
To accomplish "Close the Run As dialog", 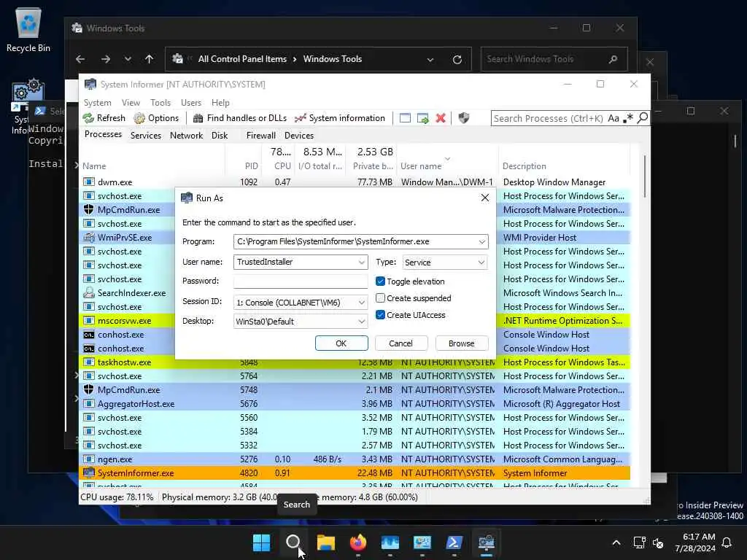I will click(485, 198).
